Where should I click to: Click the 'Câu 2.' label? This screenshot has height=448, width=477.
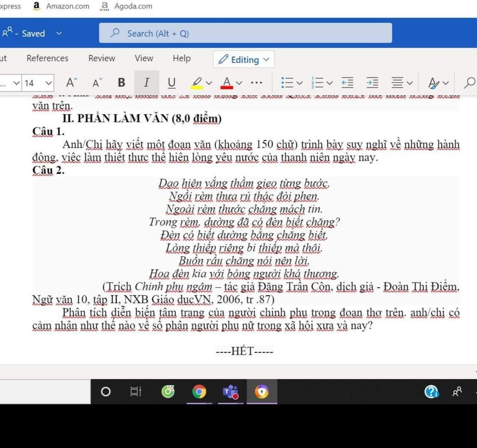(48, 170)
